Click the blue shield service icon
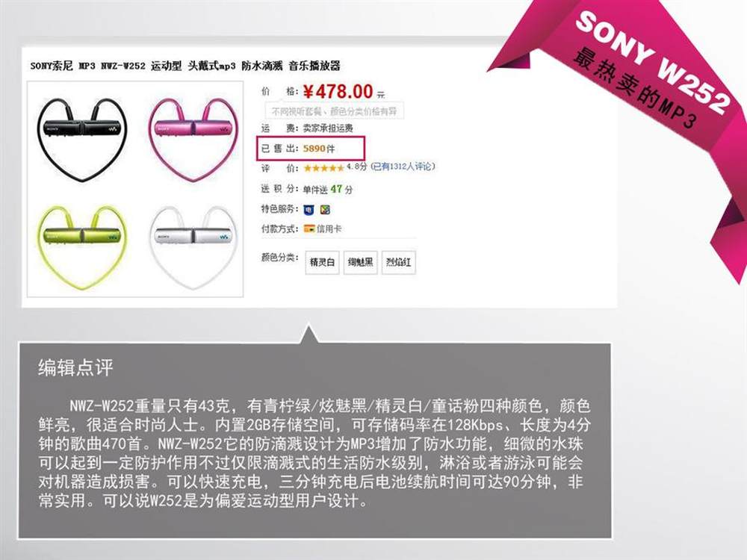Image resolution: width=747 pixels, height=560 pixels. [309, 209]
